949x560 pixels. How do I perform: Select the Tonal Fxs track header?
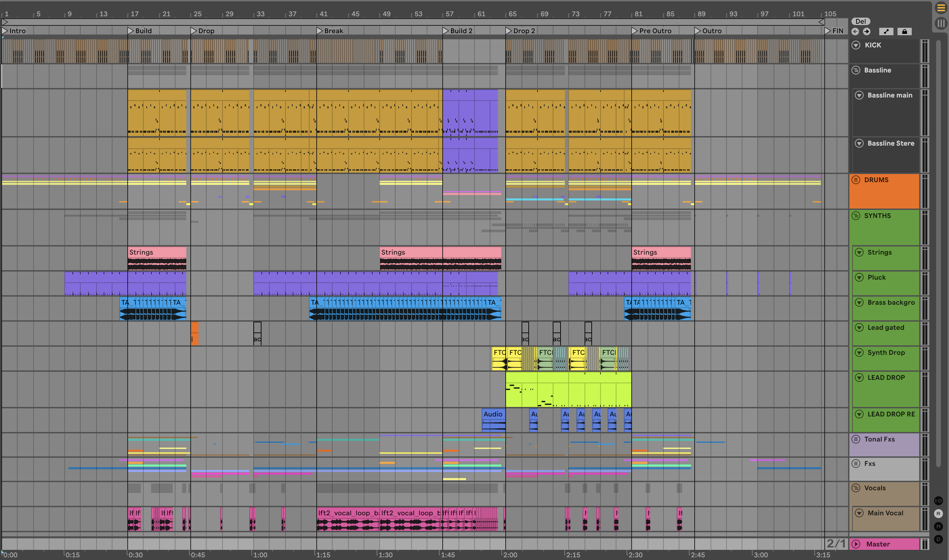pyautogui.click(x=879, y=439)
